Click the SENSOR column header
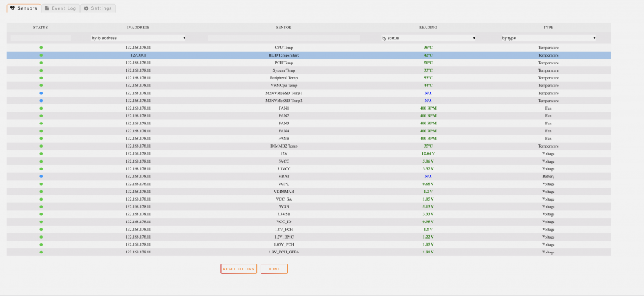This screenshot has width=644, height=296. [283, 28]
